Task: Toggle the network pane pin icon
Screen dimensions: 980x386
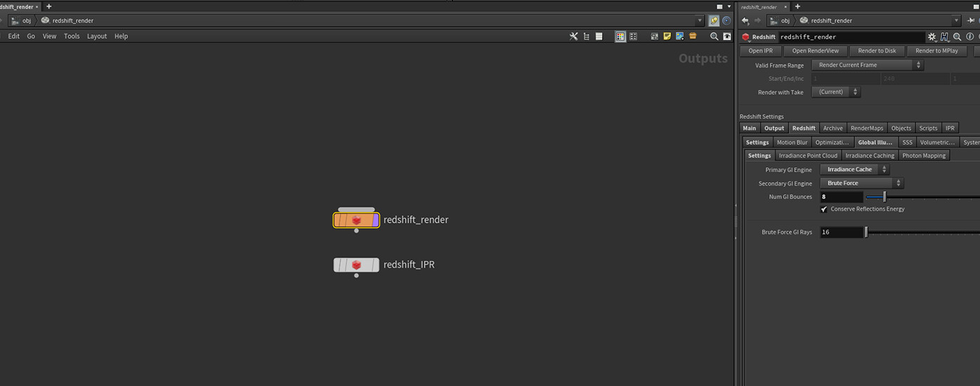Action: (714, 20)
